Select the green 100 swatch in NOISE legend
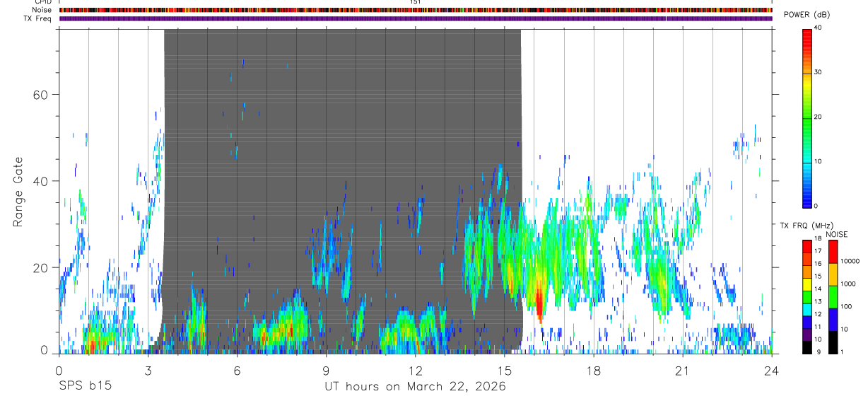868x401 pixels. tap(833, 297)
